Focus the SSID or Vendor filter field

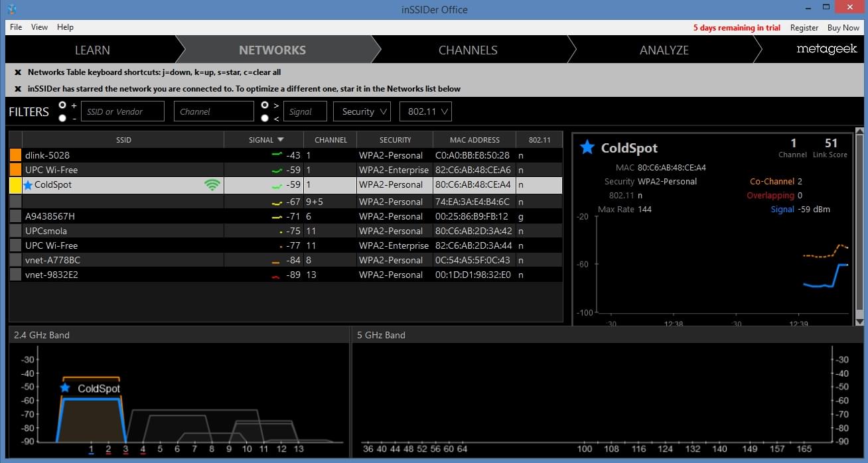[x=123, y=111]
